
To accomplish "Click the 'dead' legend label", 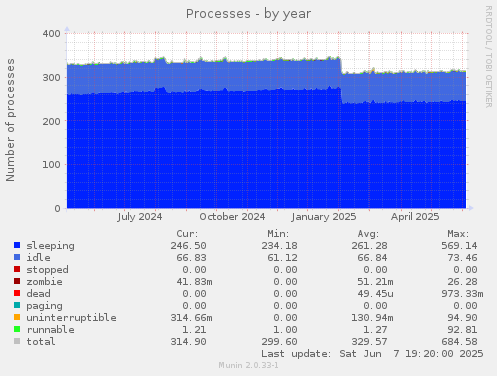I will coord(38,294).
